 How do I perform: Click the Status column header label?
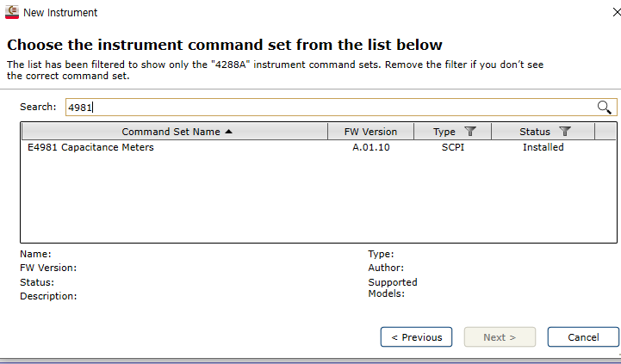(x=534, y=132)
